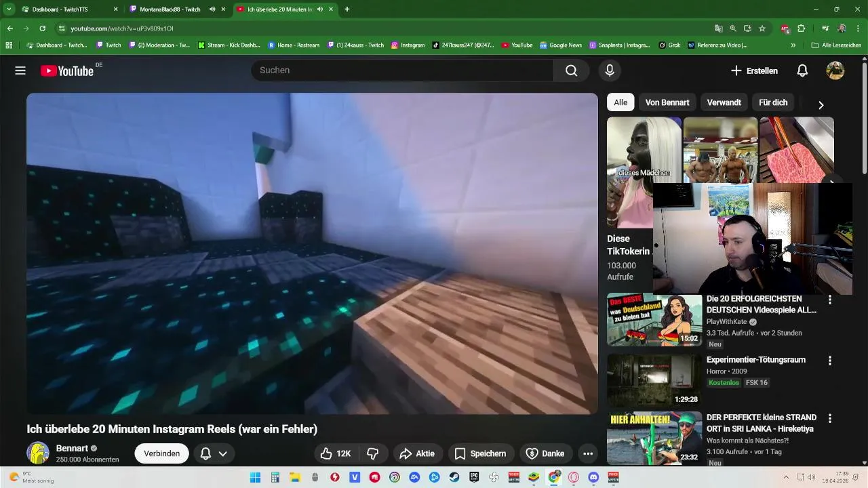Viewport: 868px width, 488px height.
Task: Open a new browser tab
Action: [x=347, y=9]
